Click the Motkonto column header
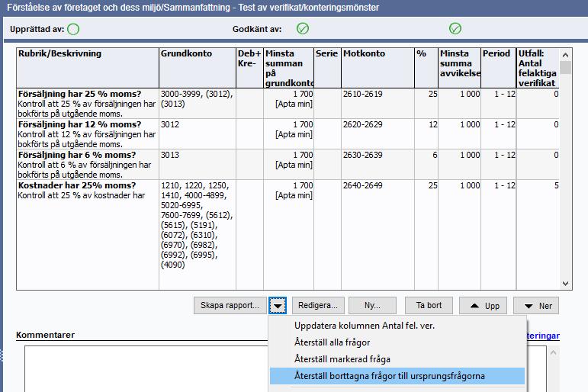The image size is (588, 392). coord(378,68)
